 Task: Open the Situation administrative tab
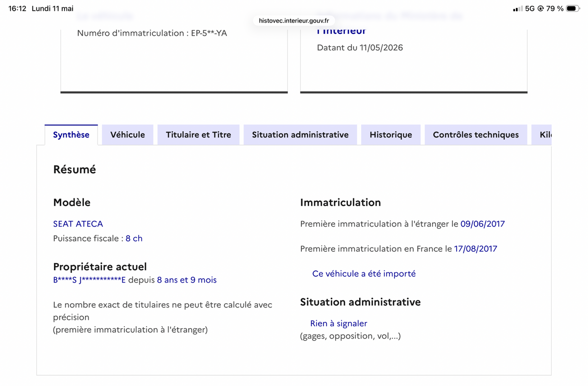[x=300, y=135]
